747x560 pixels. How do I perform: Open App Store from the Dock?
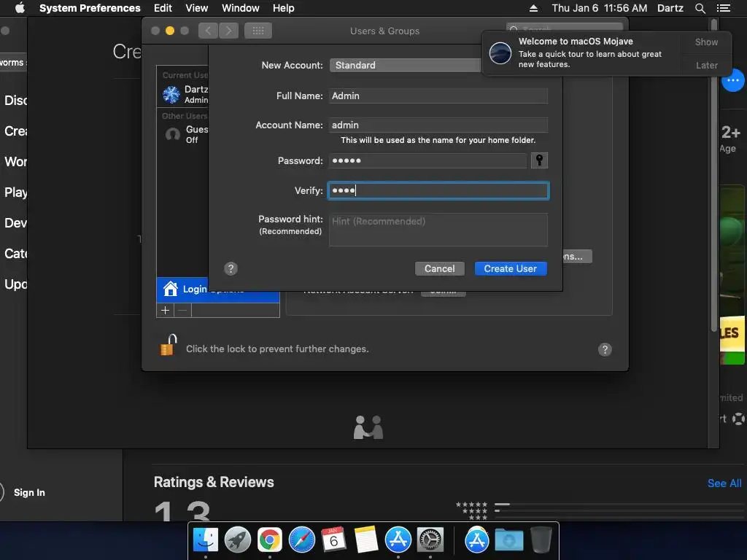[x=398, y=540]
